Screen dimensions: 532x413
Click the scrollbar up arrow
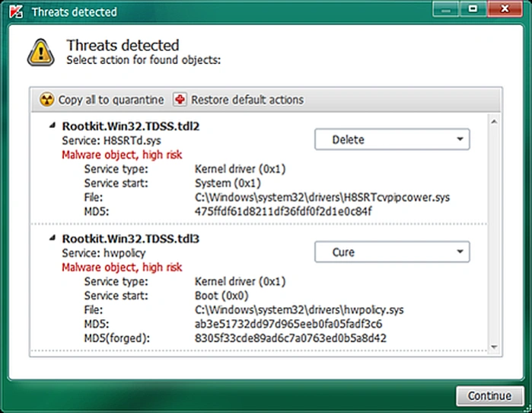495,122
